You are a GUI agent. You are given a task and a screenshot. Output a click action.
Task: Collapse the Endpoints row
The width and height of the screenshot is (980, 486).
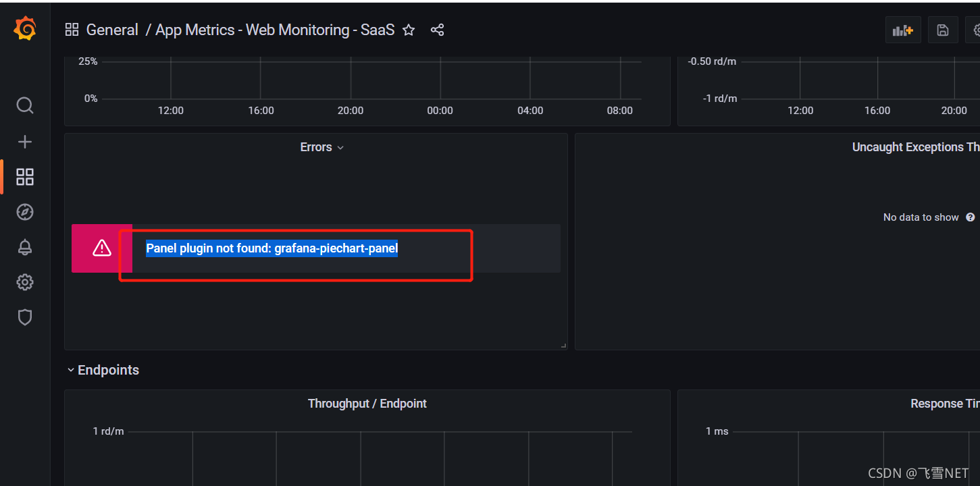tap(71, 370)
